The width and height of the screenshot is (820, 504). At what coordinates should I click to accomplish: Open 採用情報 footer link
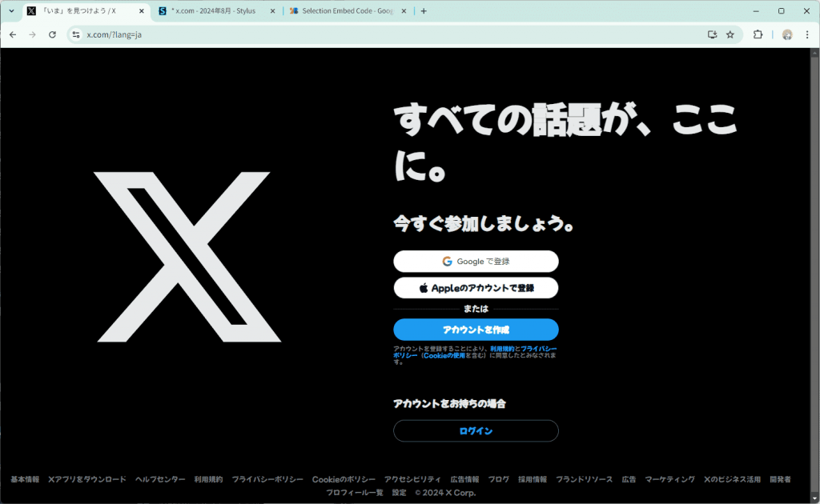pyautogui.click(x=533, y=479)
